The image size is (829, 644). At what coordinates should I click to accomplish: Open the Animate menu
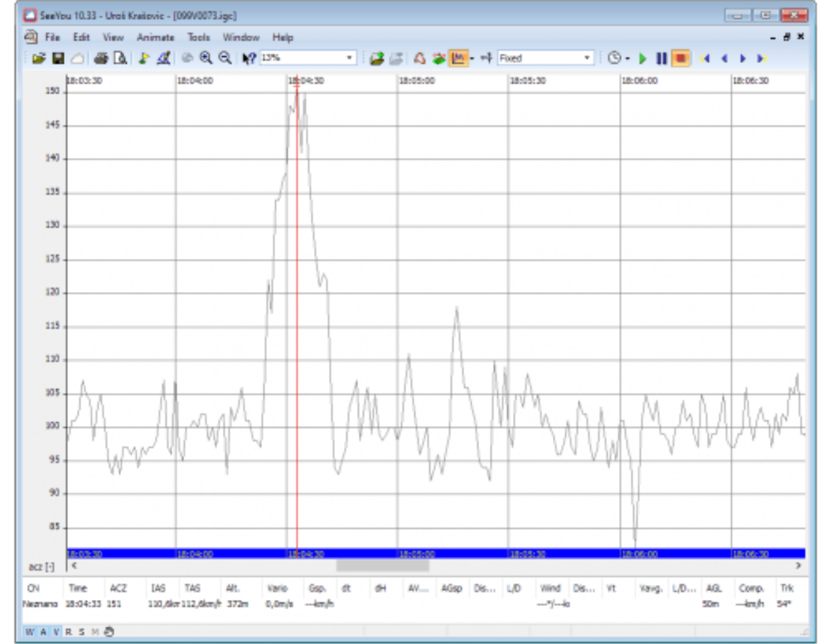click(155, 38)
